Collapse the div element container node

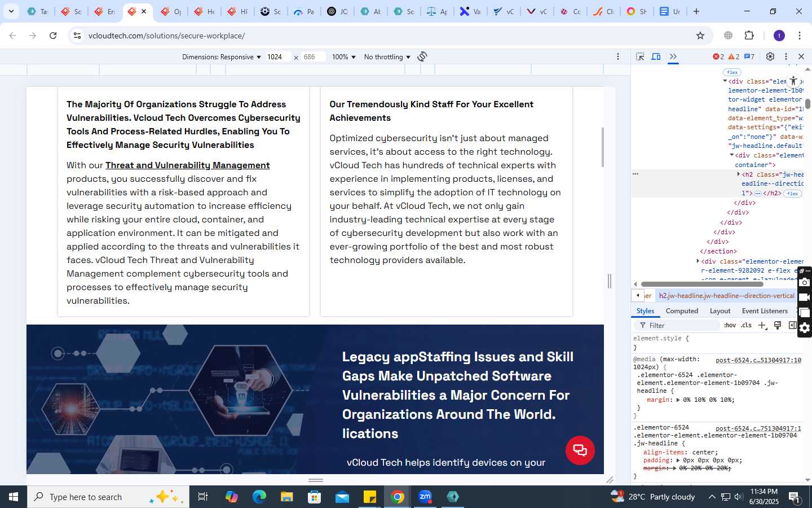pyautogui.click(x=731, y=155)
